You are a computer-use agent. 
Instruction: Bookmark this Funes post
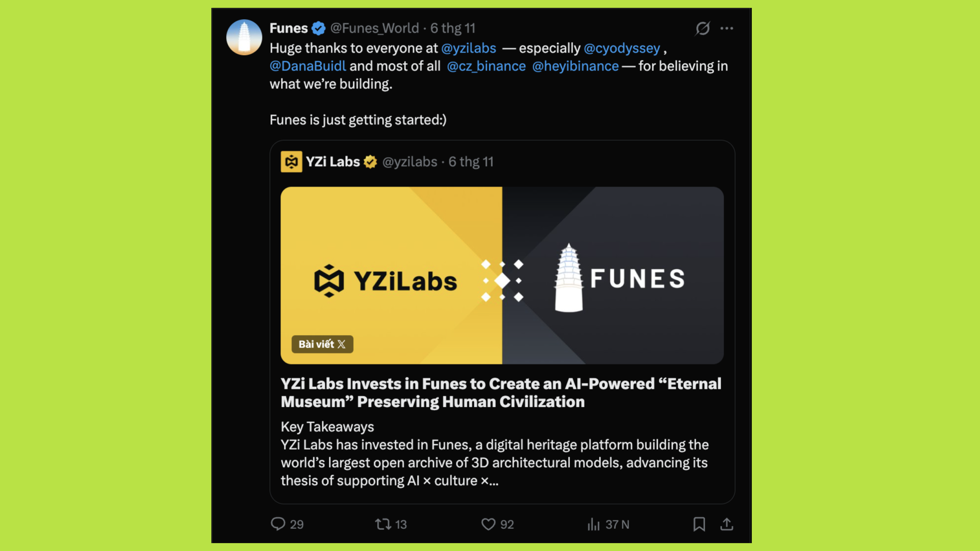699,524
